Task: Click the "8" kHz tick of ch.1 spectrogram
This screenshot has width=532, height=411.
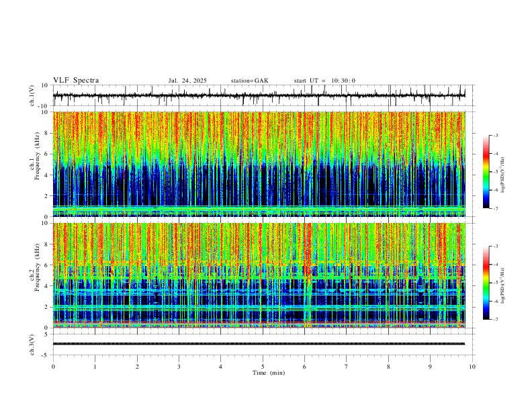Action: tap(47, 133)
